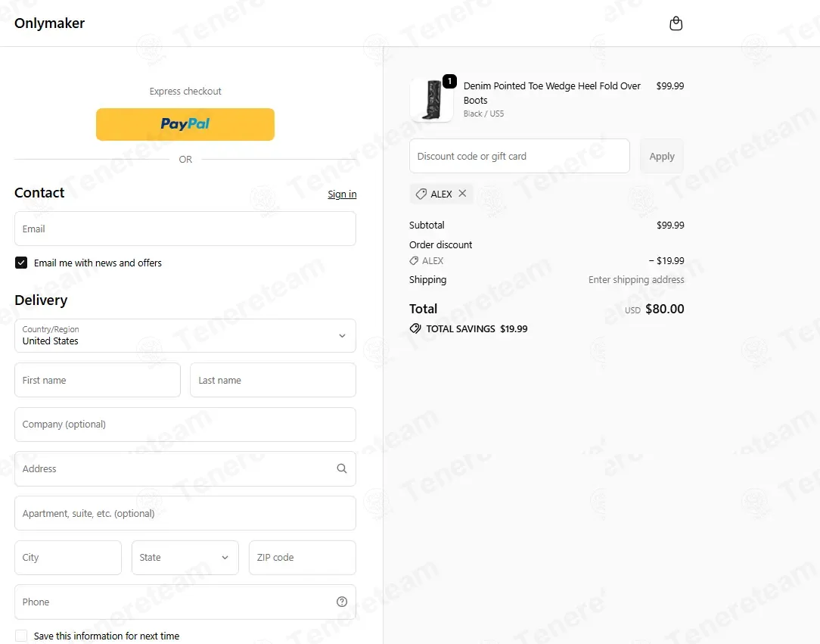Remove the ALEX discount code tag
820x644 pixels.
point(462,194)
